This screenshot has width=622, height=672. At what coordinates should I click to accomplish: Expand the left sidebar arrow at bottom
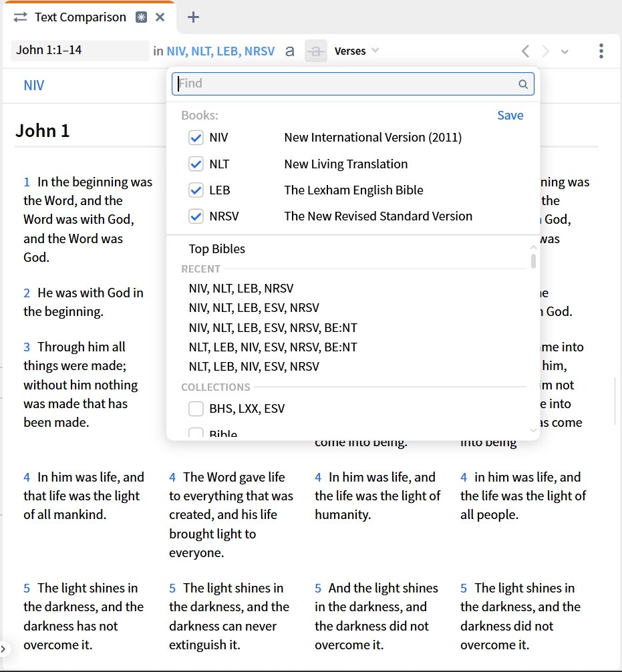click(x=3, y=649)
